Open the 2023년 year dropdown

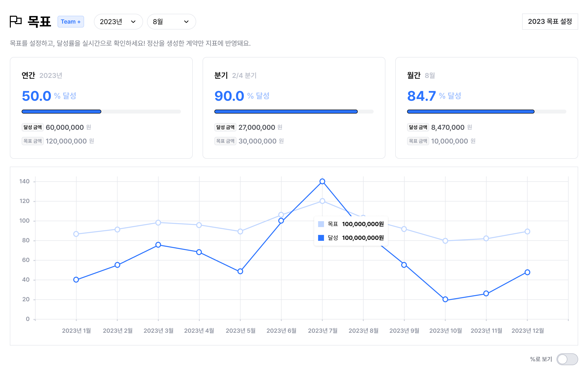pos(118,22)
